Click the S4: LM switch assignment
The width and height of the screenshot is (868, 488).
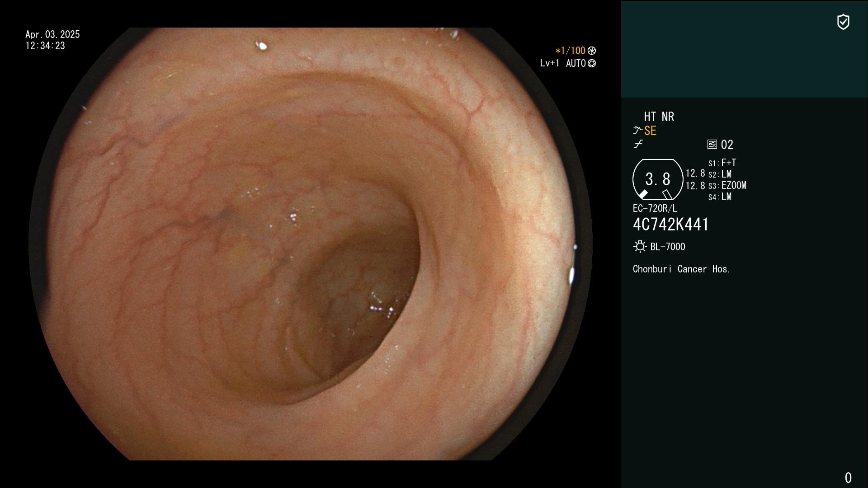click(x=720, y=197)
